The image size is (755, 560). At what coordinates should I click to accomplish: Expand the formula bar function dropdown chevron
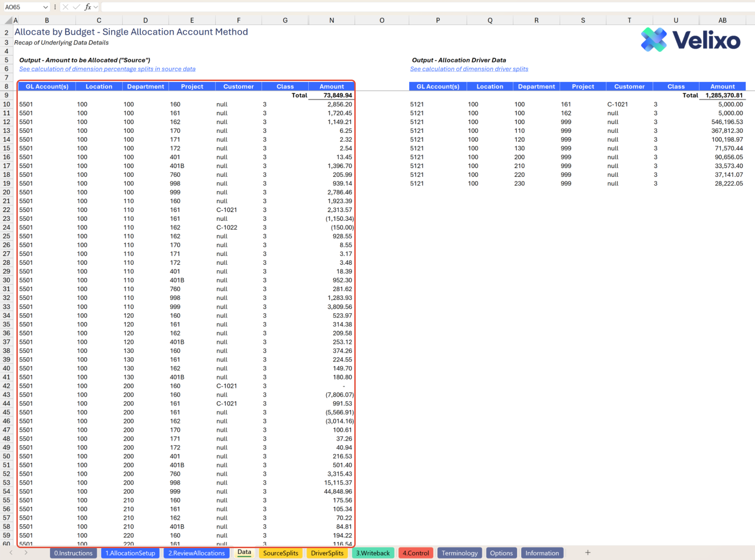tap(96, 7)
